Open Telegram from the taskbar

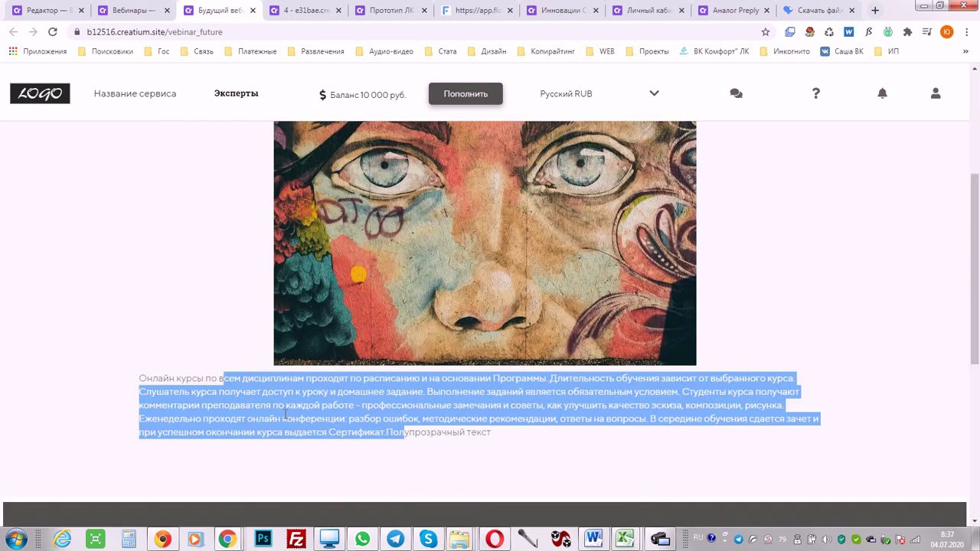395,539
